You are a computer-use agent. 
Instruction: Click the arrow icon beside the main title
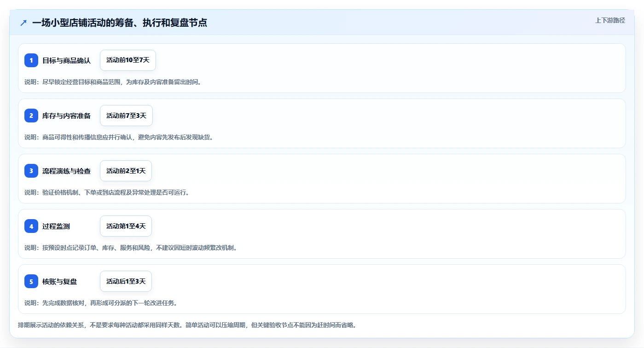pyautogui.click(x=23, y=23)
